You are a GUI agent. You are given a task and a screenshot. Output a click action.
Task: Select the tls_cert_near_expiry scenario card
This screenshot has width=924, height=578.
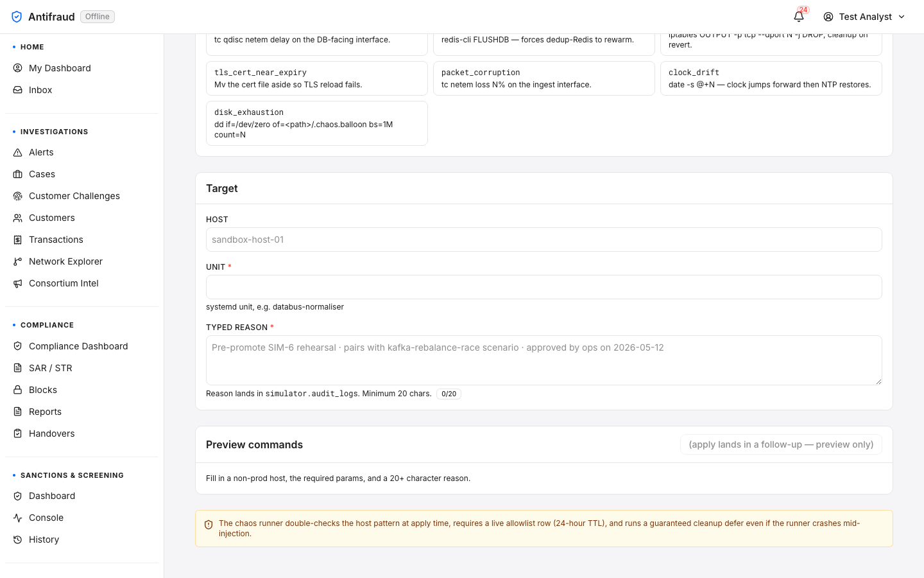(x=316, y=78)
